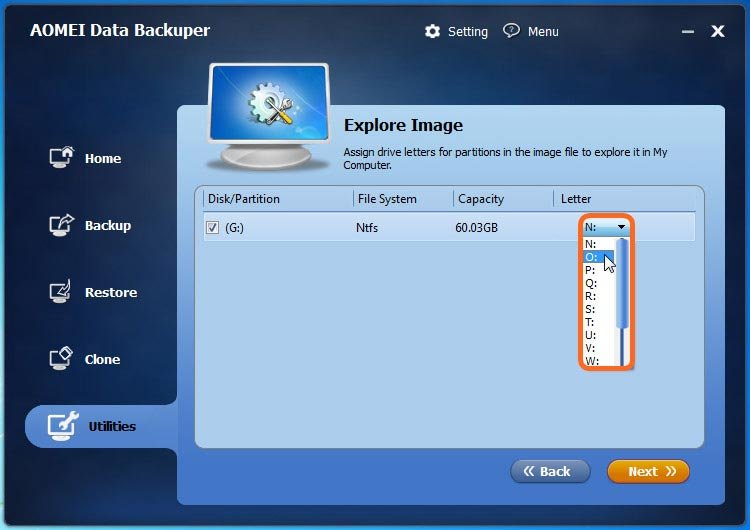
Task: Click the Utilities wrench icon
Action: pyautogui.click(x=63, y=426)
